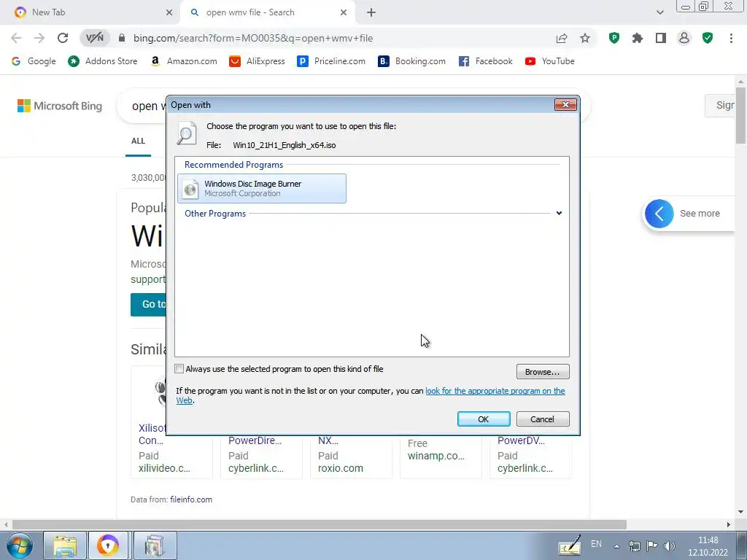Screen dimensions: 747x560
Task: Go back using browser back arrow
Action: coord(16,38)
